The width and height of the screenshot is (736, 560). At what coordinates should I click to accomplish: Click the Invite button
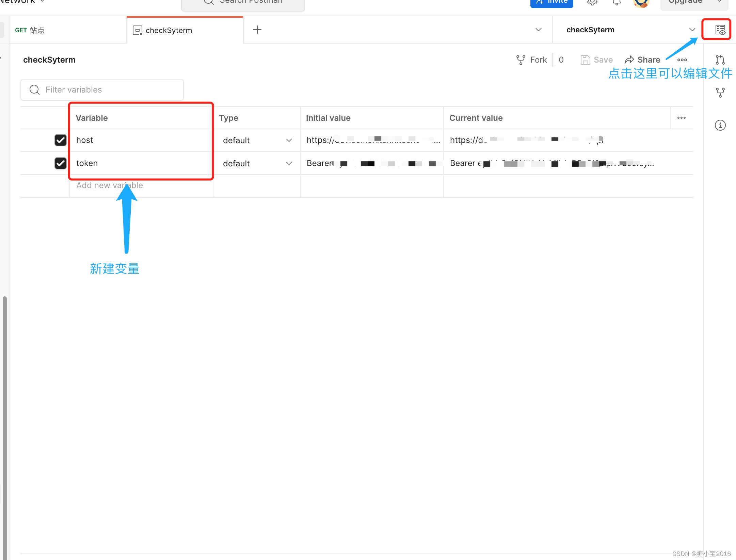pos(551,3)
